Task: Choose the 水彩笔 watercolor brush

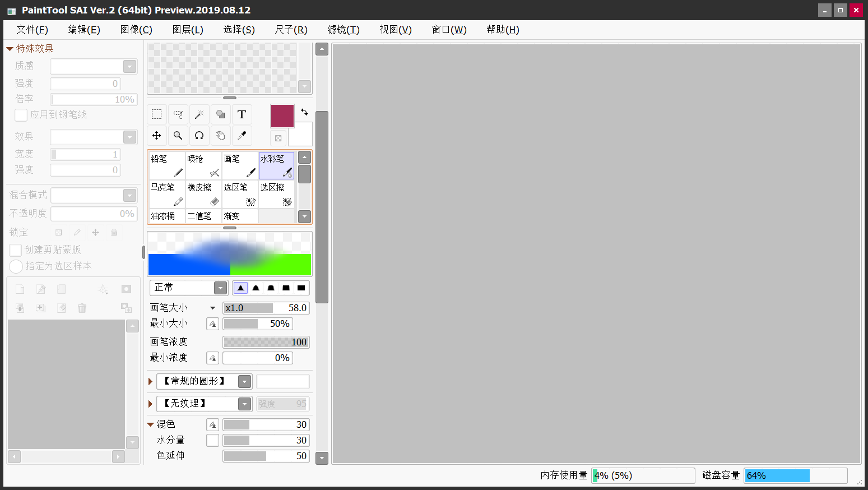Action: point(276,165)
